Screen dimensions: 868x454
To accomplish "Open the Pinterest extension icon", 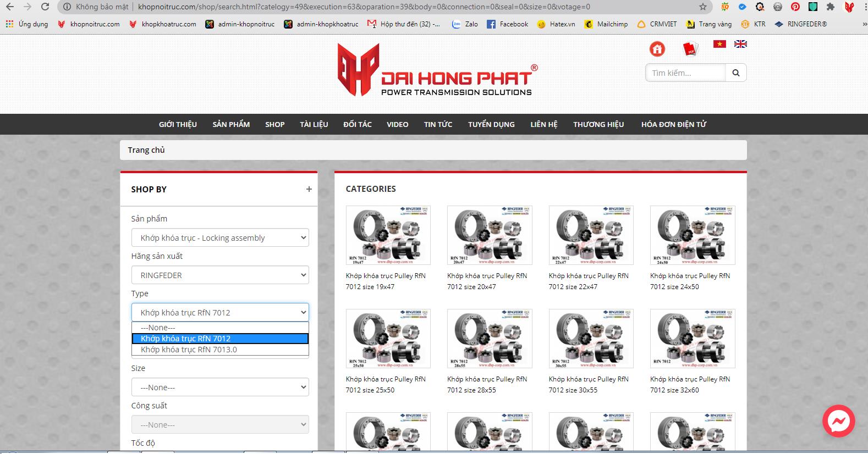I will coord(795,7).
